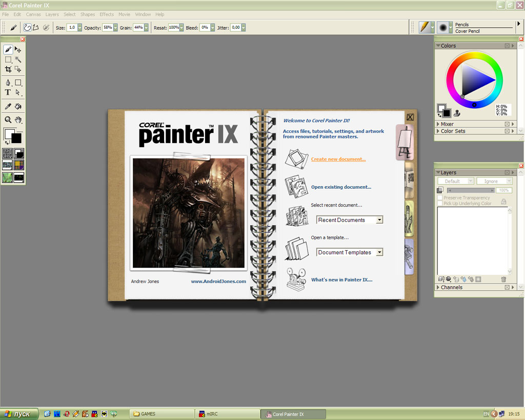Open the Paper selector in the toolbox
This screenshot has height=420, width=525.
pyautogui.click(x=7, y=153)
